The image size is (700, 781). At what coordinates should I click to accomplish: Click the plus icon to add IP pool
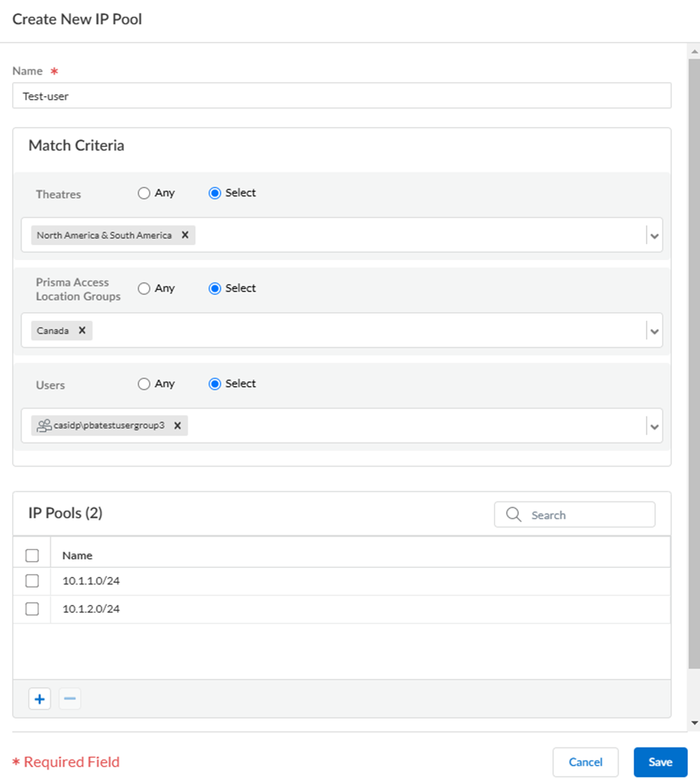click(x=40, y=699)
